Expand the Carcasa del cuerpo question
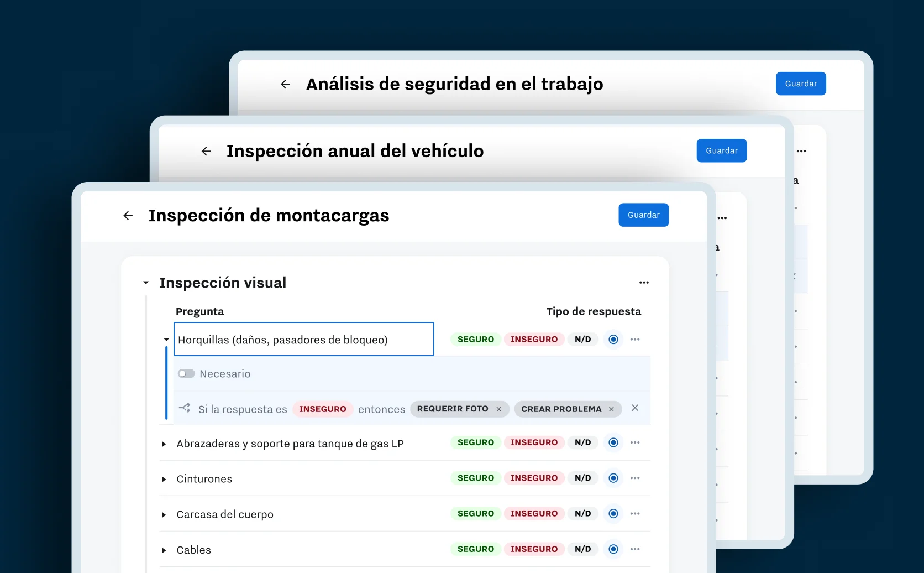 pyautogui.click(x=164, y=515)
